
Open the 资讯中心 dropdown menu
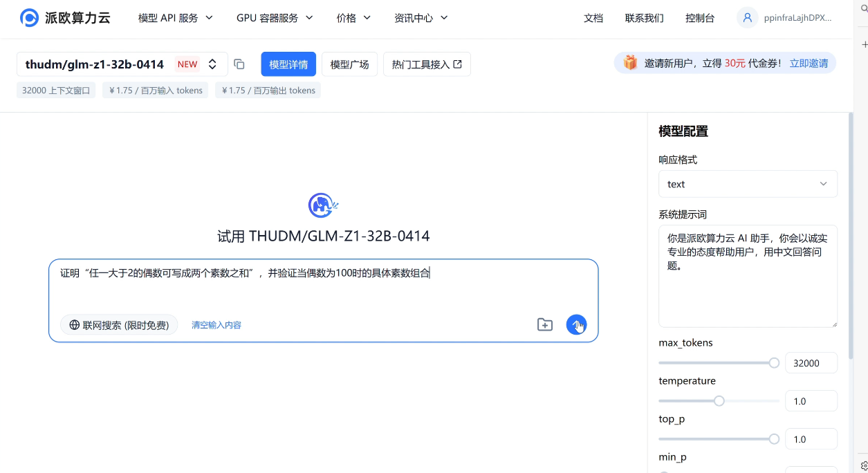click(421, 18)
